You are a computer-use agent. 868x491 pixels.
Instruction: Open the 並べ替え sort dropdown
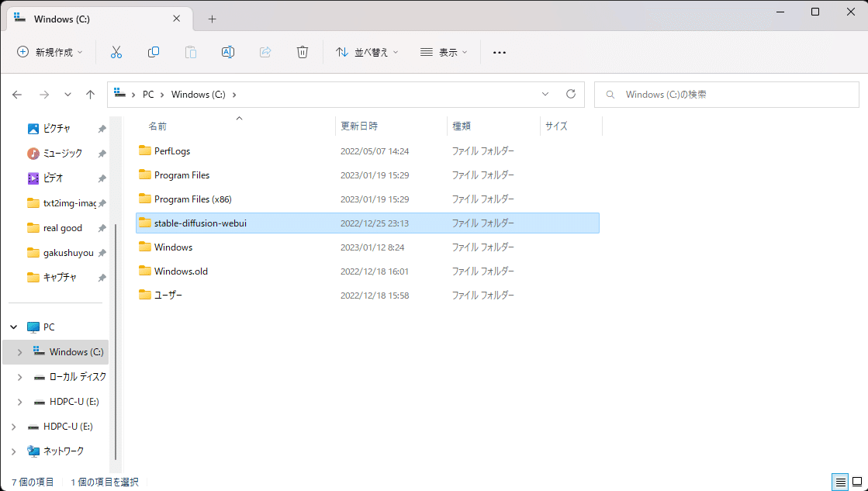[x=367, y=52]
